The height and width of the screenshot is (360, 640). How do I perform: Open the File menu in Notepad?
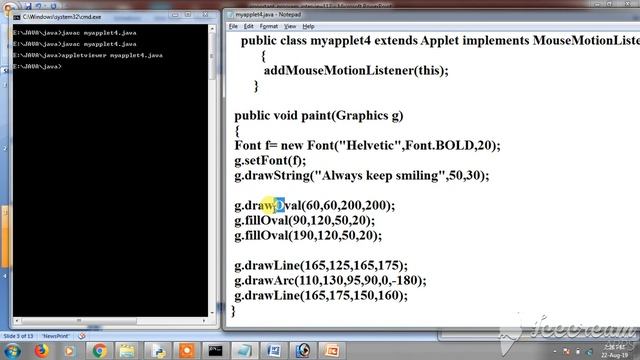[233, 27]
